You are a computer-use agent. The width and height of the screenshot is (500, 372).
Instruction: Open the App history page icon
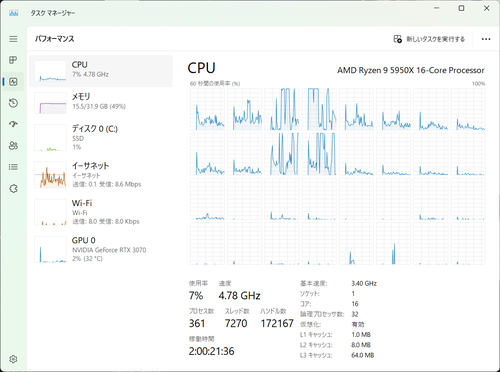[x=13, y=103]
